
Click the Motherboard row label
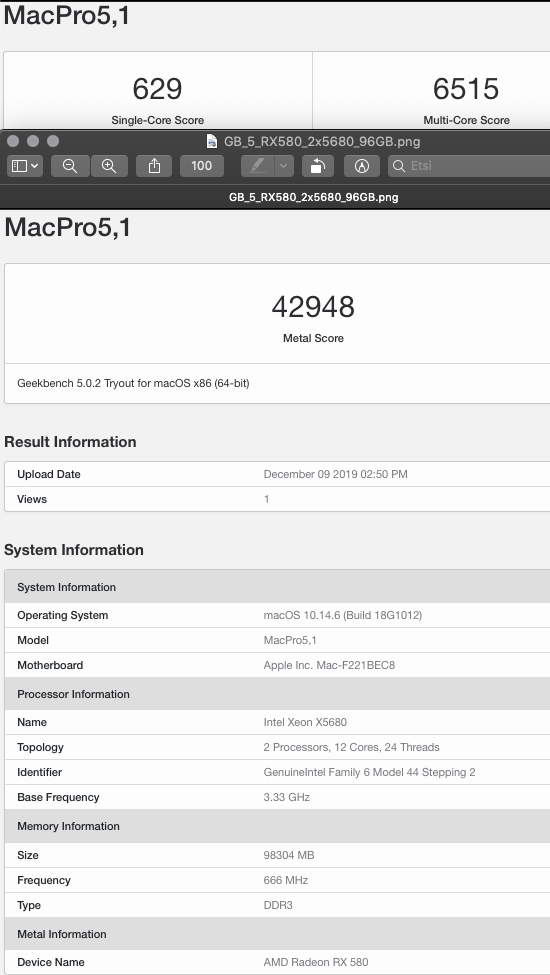(50, 665)
